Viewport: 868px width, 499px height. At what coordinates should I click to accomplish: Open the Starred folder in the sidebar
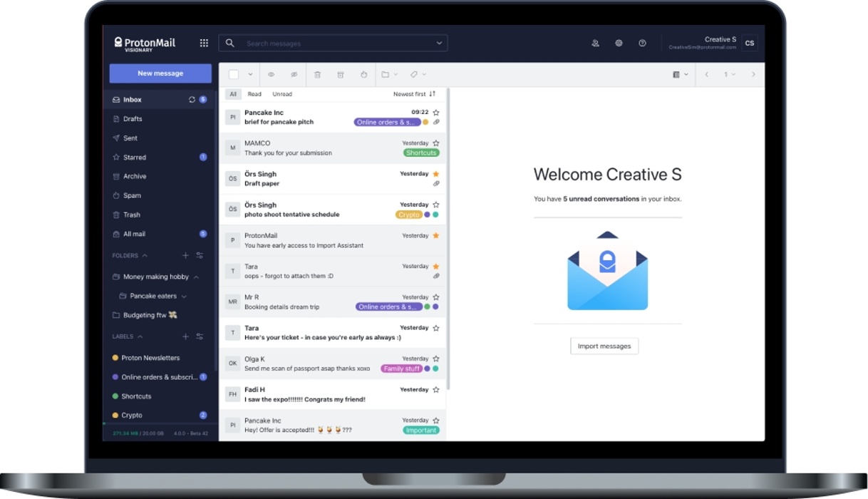(x=133, y=157)
